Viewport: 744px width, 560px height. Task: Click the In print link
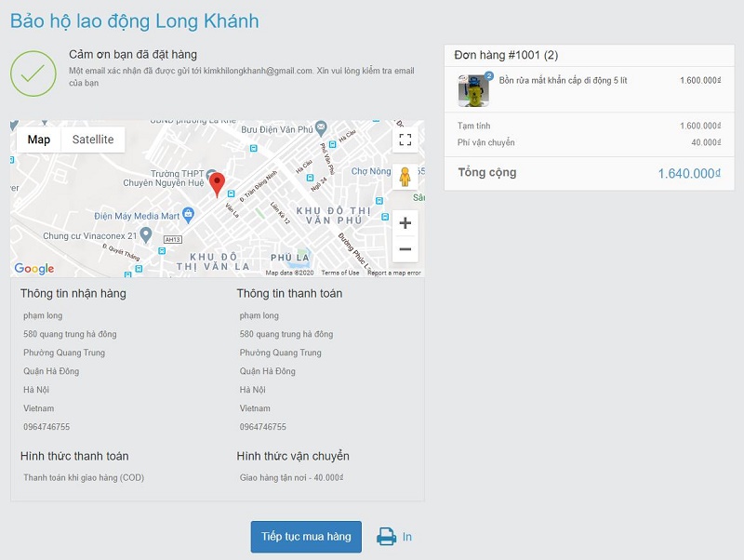pyautogui.click(x=407, y=537)
